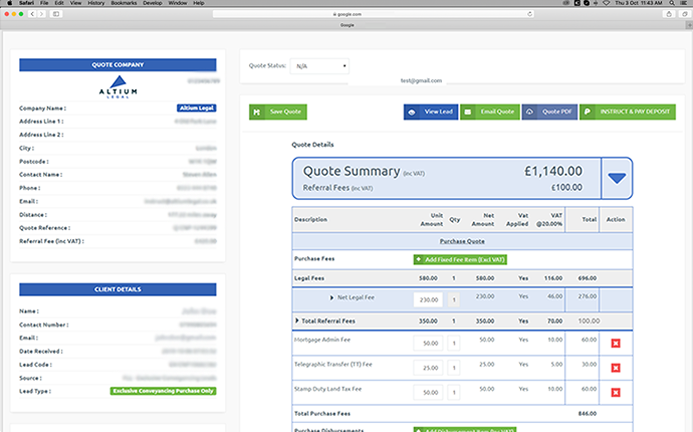Click the Legal Fees total 696.00

pos(587,278)
